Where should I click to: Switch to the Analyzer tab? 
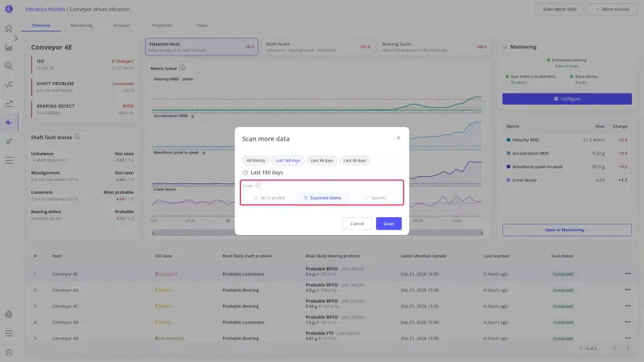[x=122, y=26]
